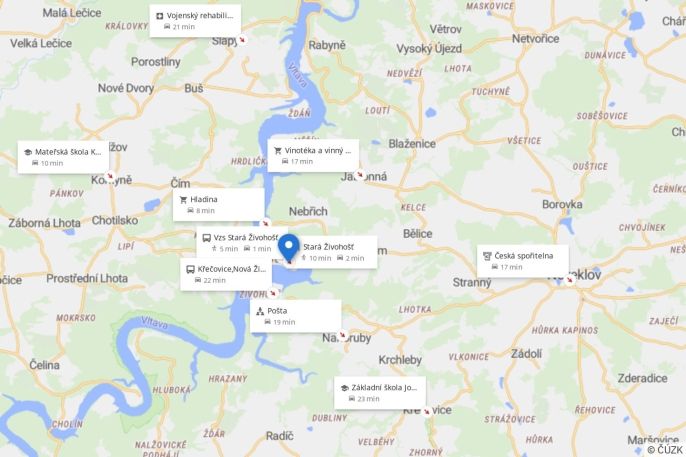This screenshot has width=686, height=457.
Task: Click the red arrow marker at Neveklov
Action: click(569, 279)
